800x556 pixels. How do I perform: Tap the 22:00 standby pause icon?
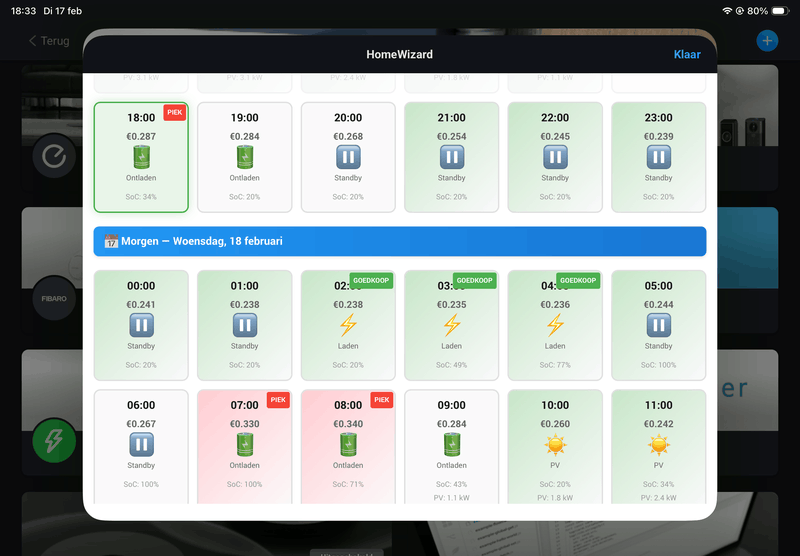coord(555,157)
